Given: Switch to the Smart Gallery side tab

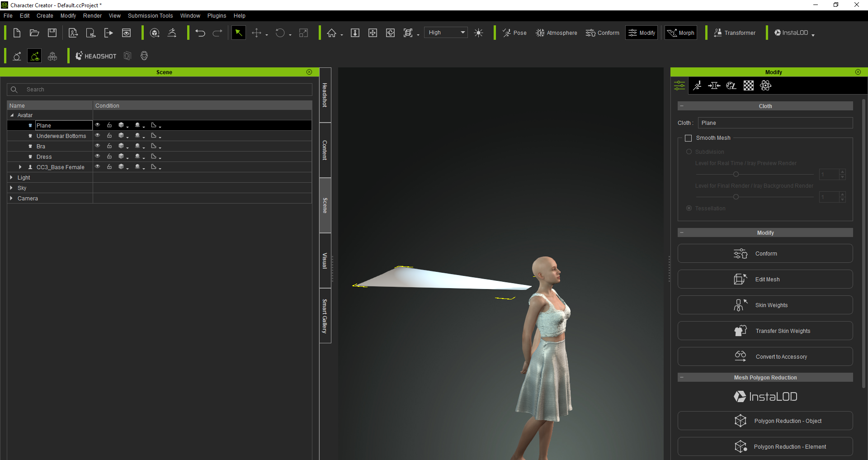Looking at the screenshot, I should [325, 316].
